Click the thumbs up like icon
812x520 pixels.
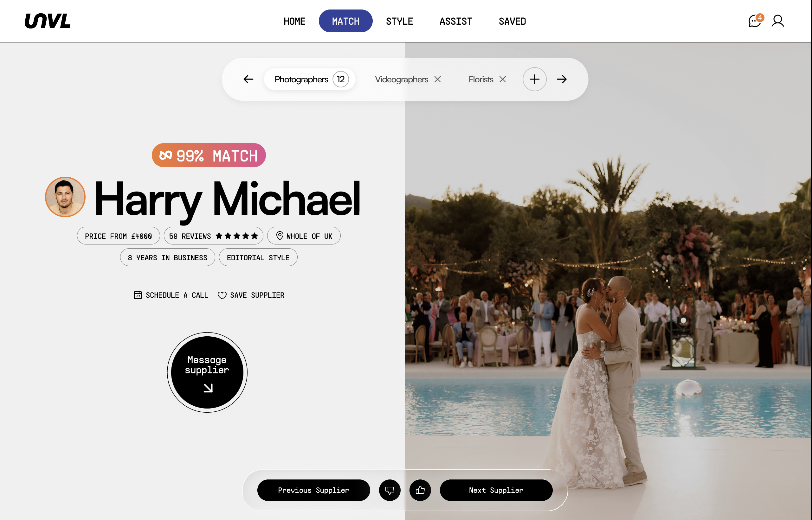coord(420,490)
